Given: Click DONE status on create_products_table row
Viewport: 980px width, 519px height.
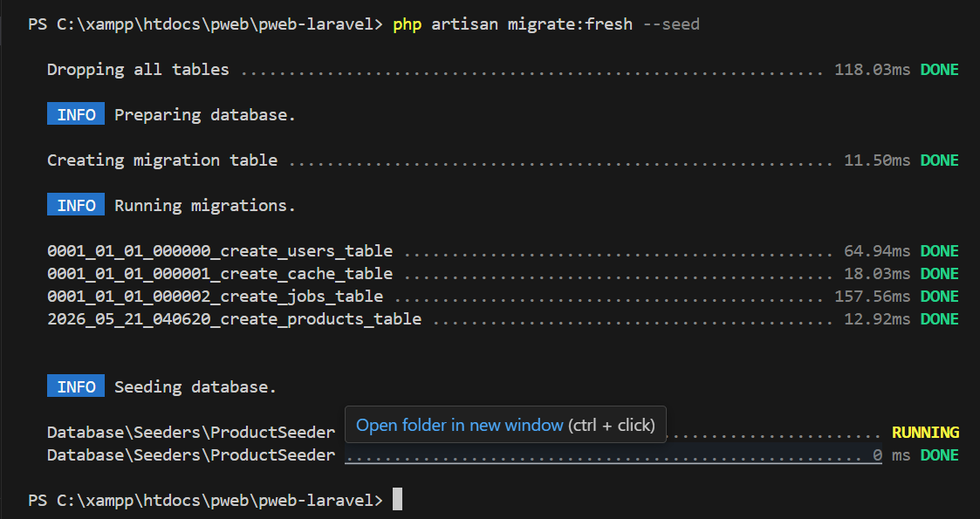Looking at the screenshot, I should point(939,319).
